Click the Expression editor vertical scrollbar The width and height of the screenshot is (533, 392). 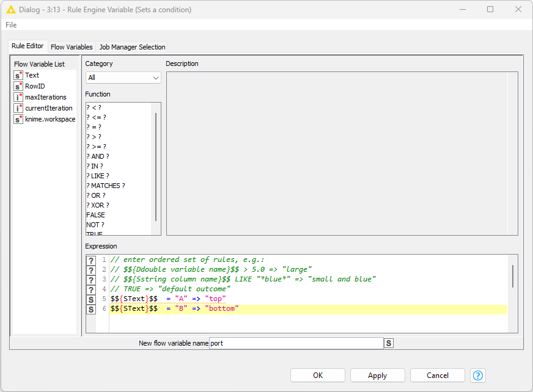513,276
